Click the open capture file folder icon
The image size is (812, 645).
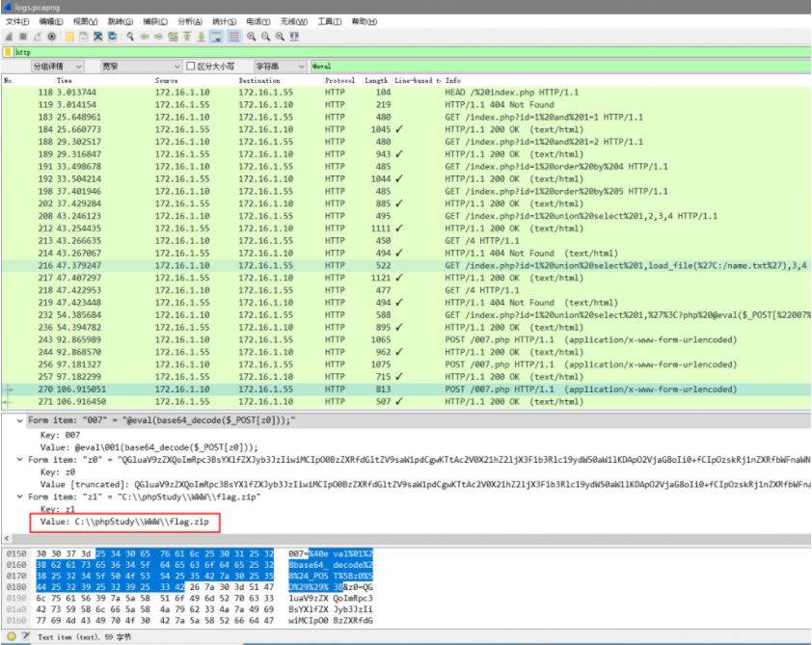69,37
